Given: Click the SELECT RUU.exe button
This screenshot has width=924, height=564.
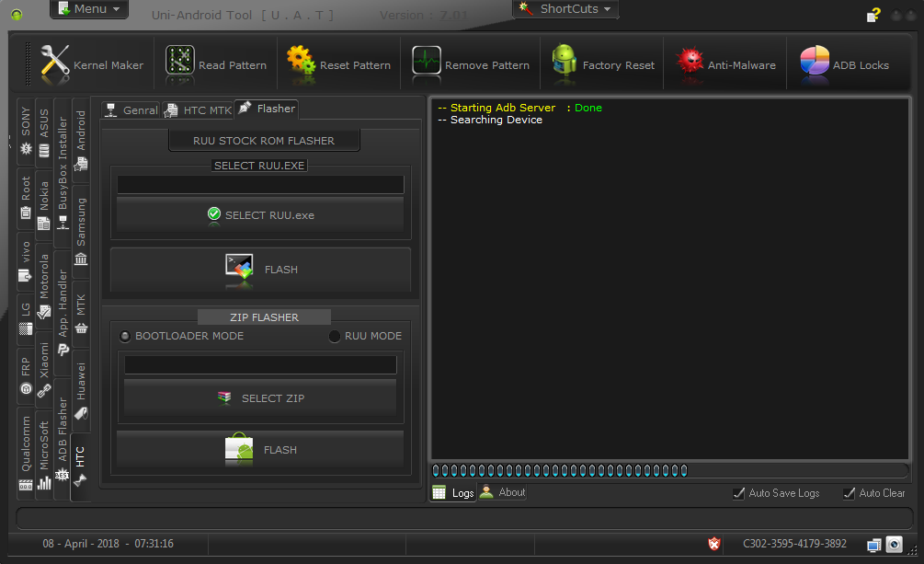Looking at the screenshot, I should [x=260, y=214].
